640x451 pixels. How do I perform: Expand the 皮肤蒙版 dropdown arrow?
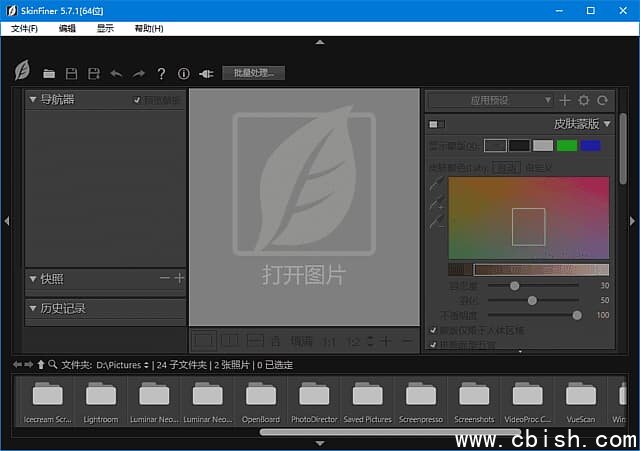point(607,123)
